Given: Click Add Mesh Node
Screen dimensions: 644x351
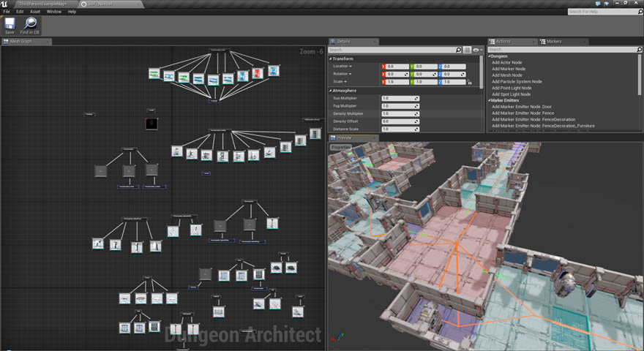Looking at the screenshot, I should click(x=507, y=75).
